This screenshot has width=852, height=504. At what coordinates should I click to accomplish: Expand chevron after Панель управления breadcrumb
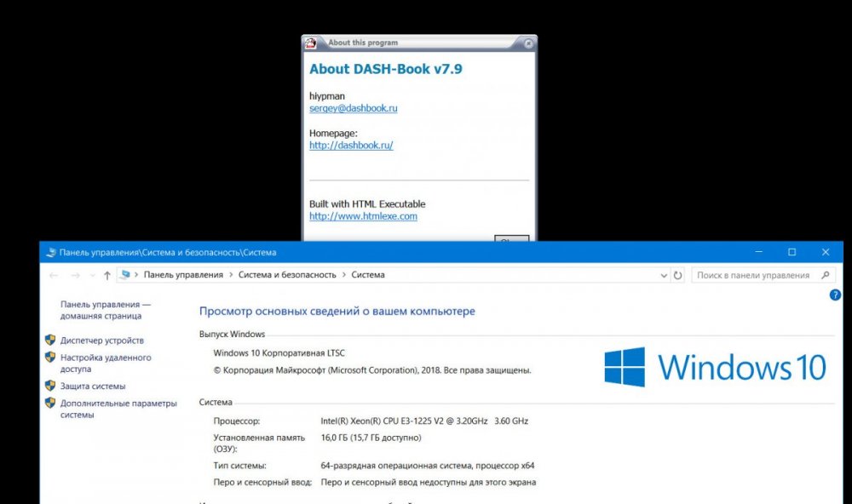coord(231,275)
